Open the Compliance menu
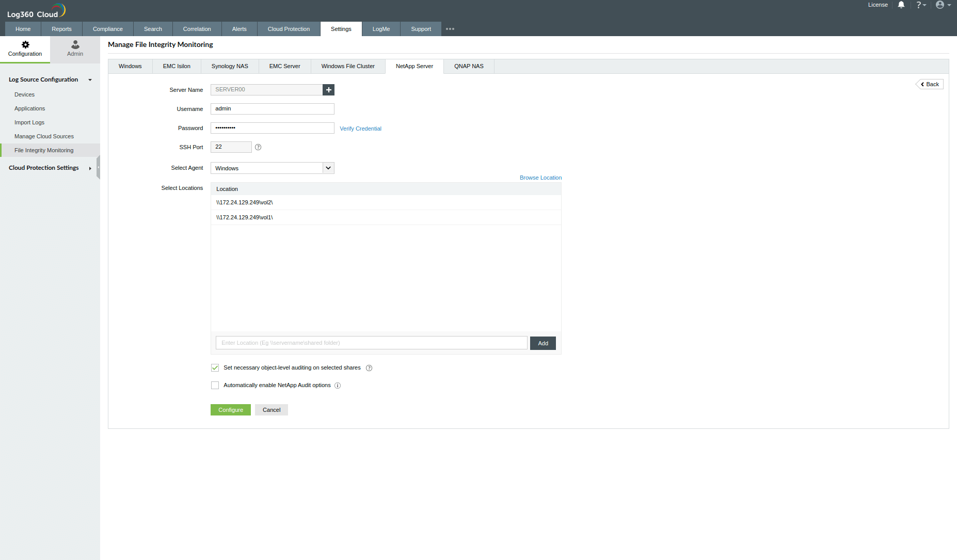The height and width of the screenshot is (560, 957). [x=107, y=29]
